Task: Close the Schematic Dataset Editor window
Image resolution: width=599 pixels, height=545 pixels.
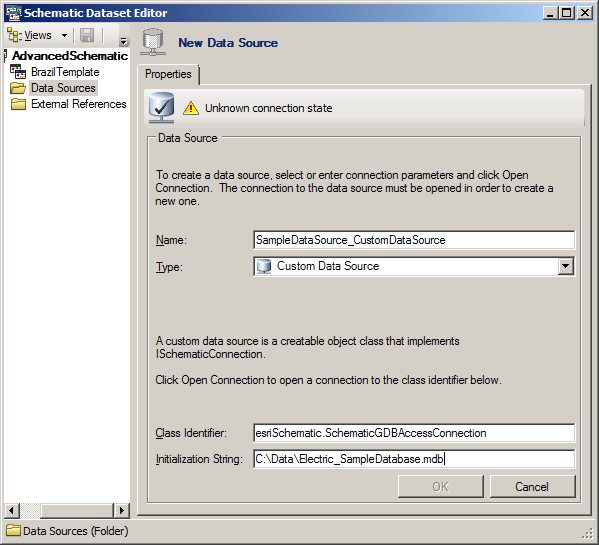Action: coord(585,13)
